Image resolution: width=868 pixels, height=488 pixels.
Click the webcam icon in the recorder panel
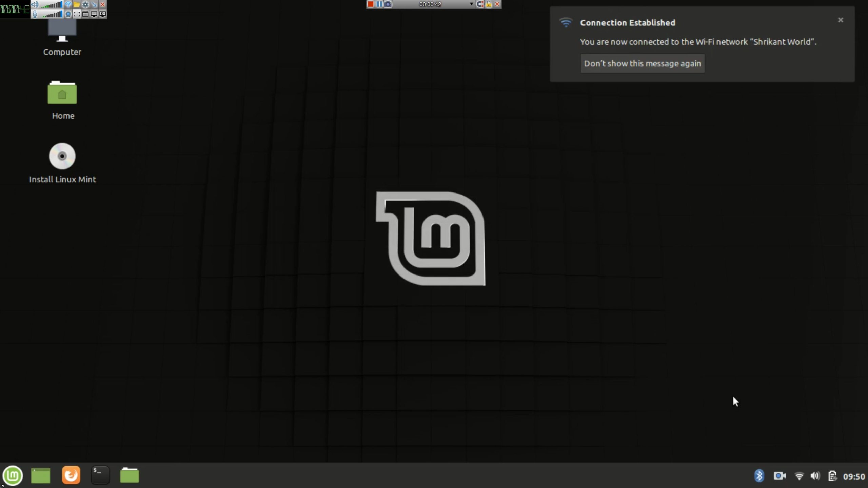tap(68, 14)
